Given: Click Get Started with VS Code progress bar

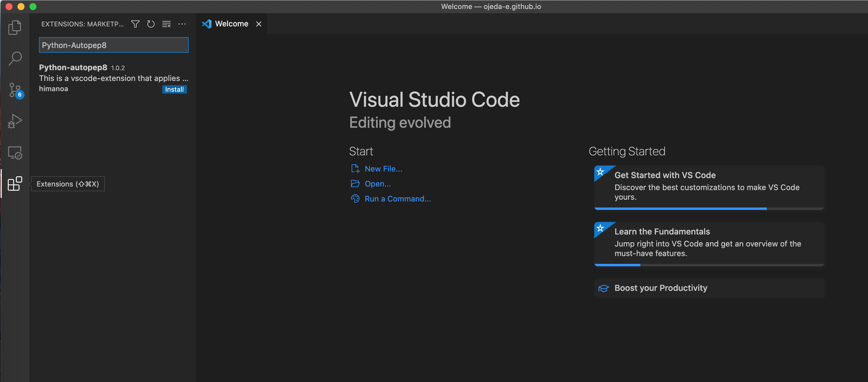Looking at the screenshot, I should point(709,209).
